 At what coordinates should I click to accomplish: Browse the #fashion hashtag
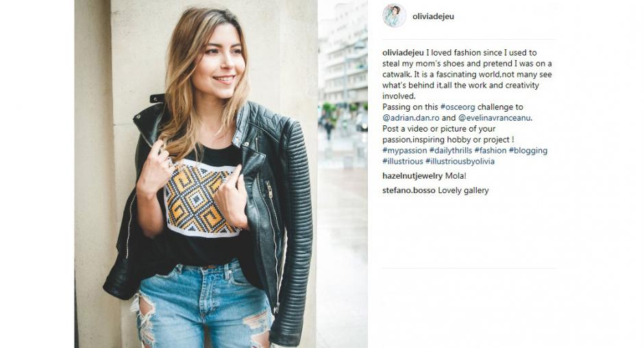pyautogui.click(x=491, y=151)
